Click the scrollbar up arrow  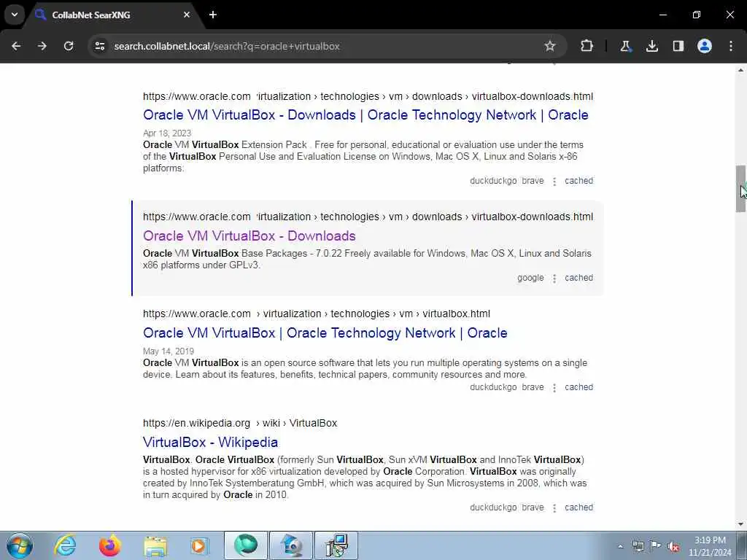(740, 70)
